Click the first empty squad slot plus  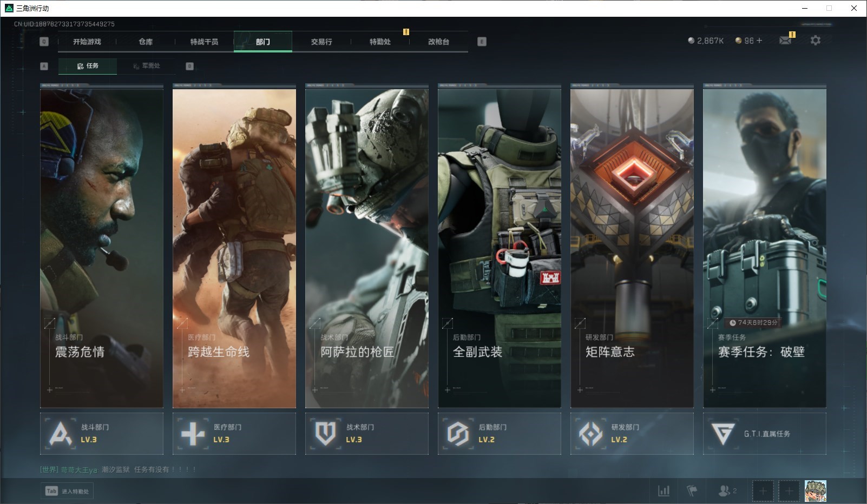763,491
